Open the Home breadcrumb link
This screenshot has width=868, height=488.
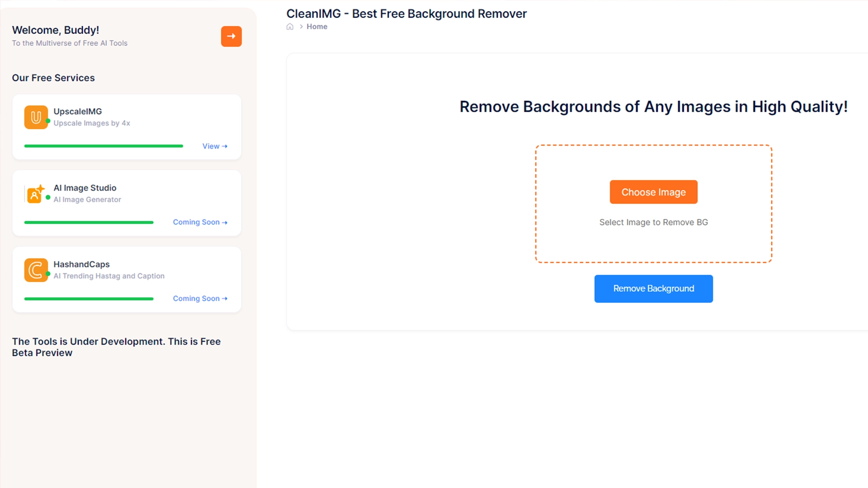point(317,27)
